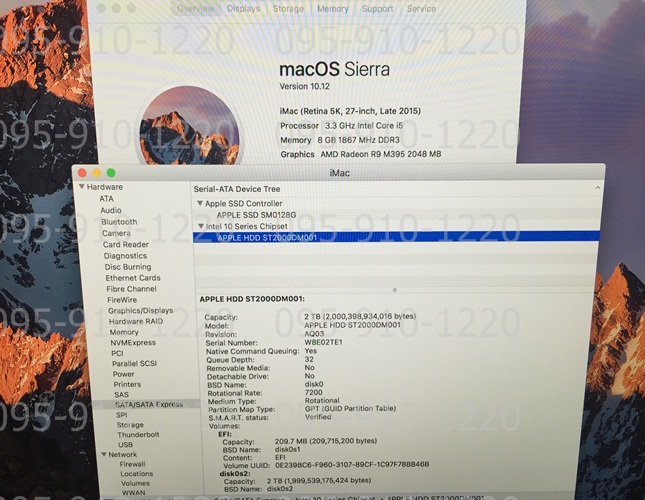This screenshot has height=500, width=645.
Task: Collapse Intel 10 Series Chipset triangle
Action: click(x=201, y=226)
